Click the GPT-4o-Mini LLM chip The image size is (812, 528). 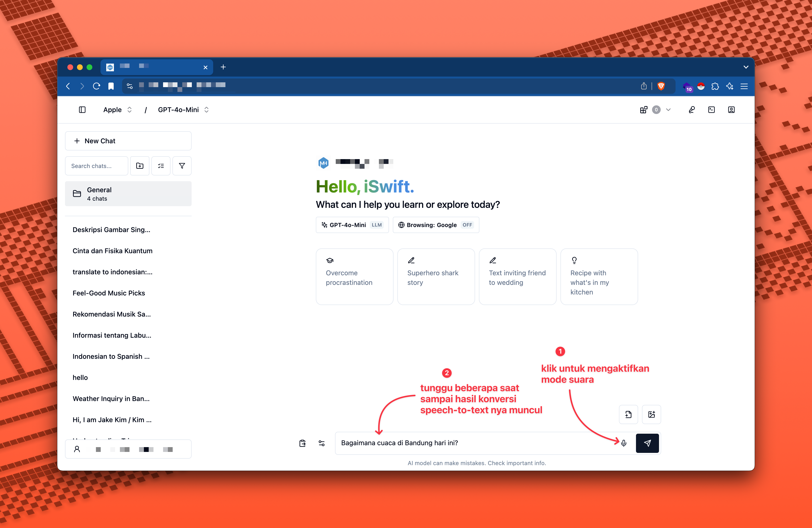click(352, 225)
